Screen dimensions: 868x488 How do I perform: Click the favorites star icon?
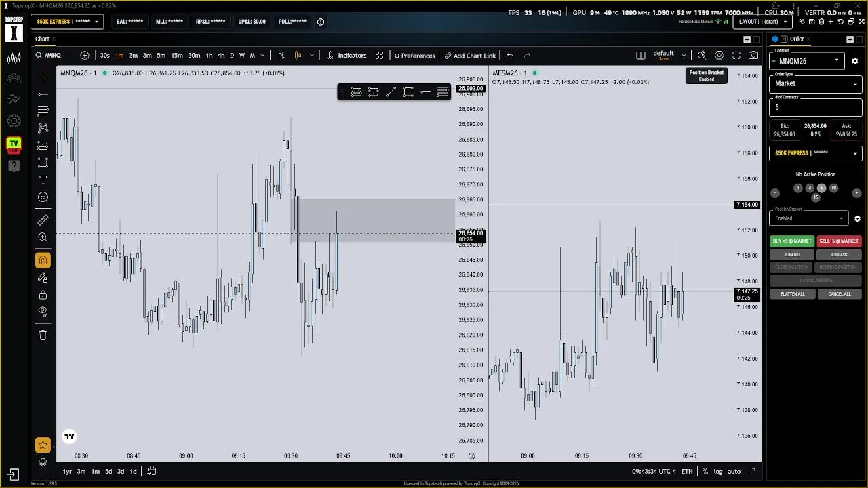pos(43,445)
